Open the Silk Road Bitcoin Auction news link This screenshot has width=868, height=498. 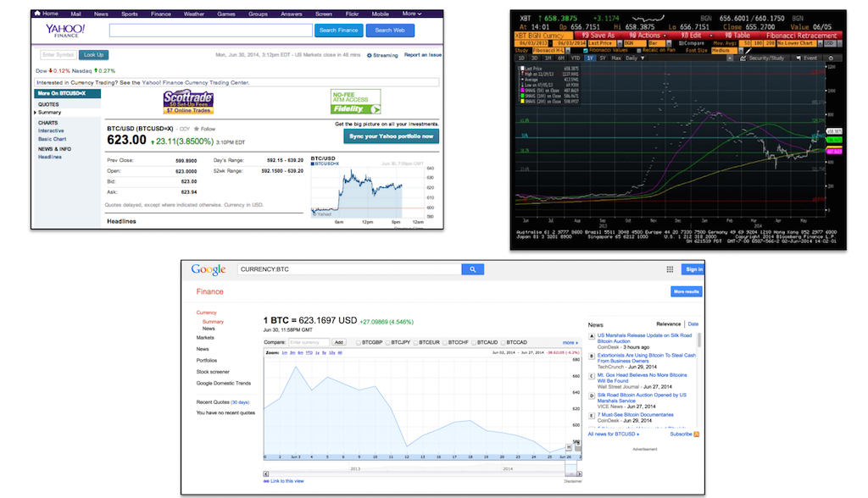[642, 398]
